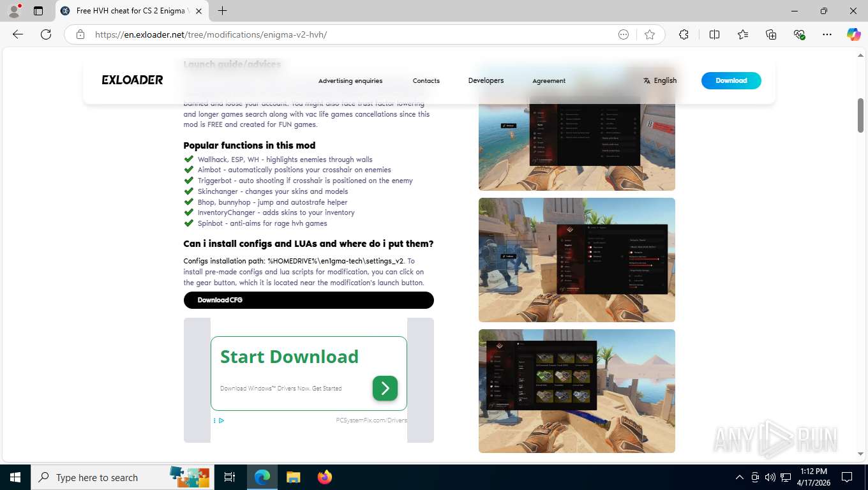Click the green arrow button in ad

pos(385,388)
